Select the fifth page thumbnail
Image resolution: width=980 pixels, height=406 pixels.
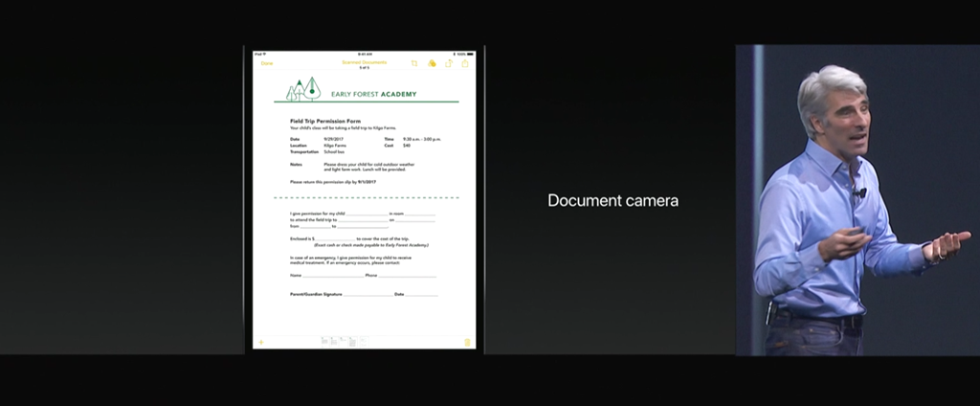click(x=364, y=342)
